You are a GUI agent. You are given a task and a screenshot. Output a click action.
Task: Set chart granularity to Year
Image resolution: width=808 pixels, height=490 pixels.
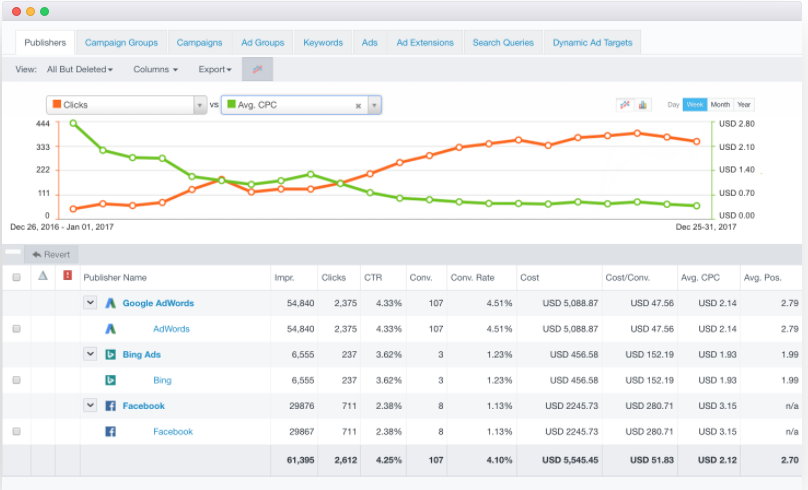[x=744, y=105]
